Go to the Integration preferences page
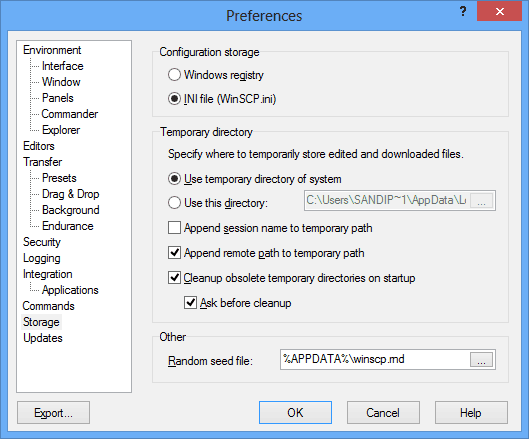Viewport: 529px width, 439px height. (48, 274)
